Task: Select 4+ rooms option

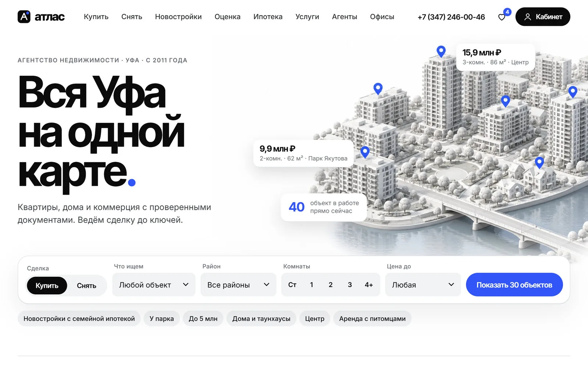Action: pos(369,285)
